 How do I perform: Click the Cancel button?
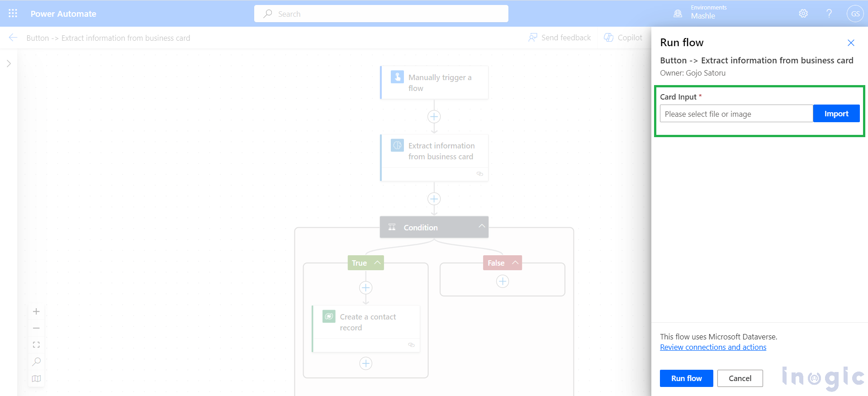point(740,378)
